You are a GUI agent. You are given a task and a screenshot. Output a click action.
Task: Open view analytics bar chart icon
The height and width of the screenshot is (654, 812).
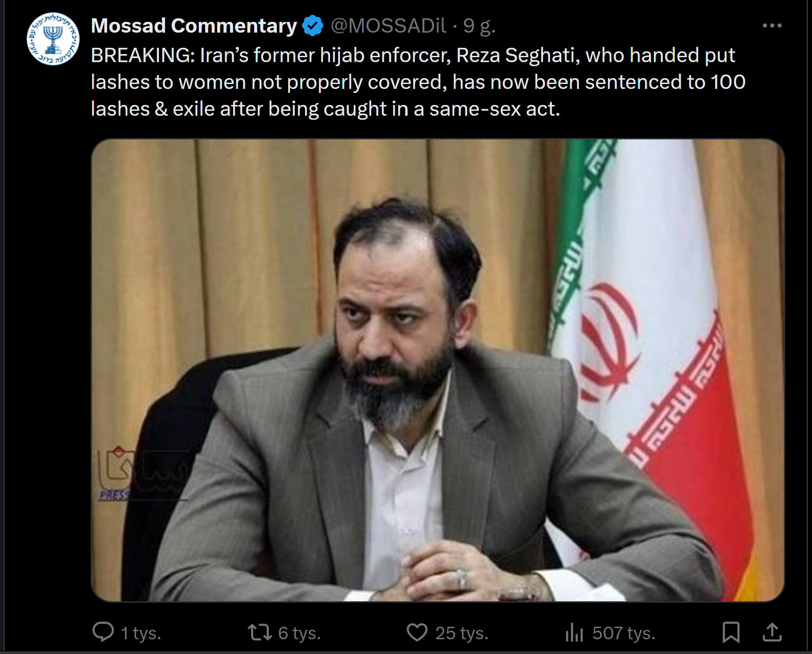(x=574, y=633)
